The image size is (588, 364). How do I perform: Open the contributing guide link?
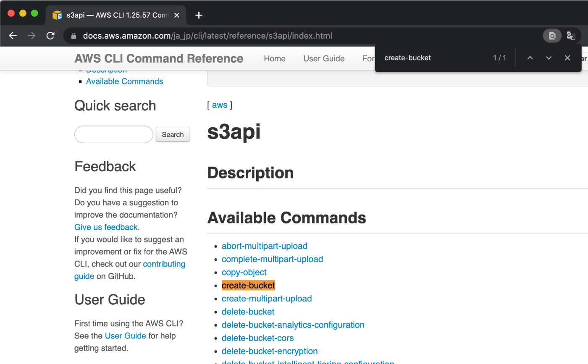(164, 264)
